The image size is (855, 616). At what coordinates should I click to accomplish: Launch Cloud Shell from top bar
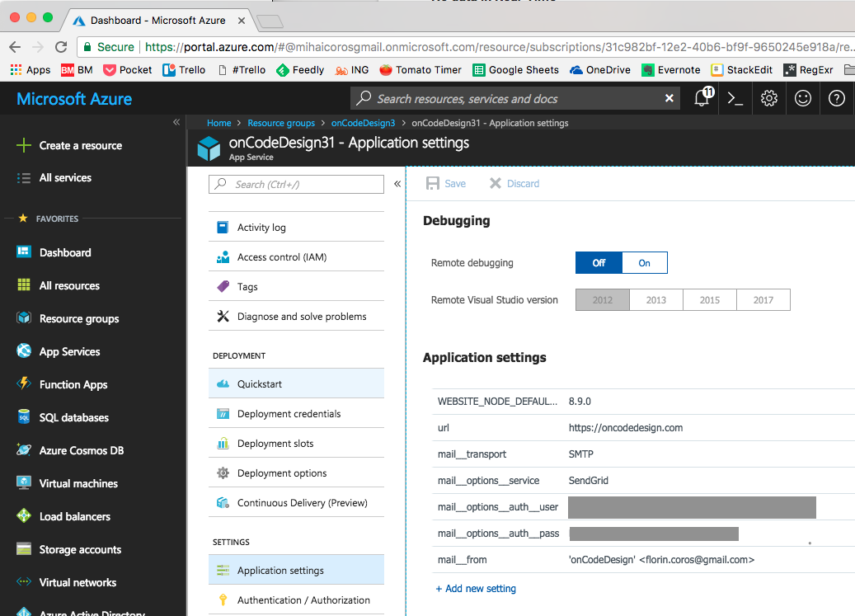point(735,99)
